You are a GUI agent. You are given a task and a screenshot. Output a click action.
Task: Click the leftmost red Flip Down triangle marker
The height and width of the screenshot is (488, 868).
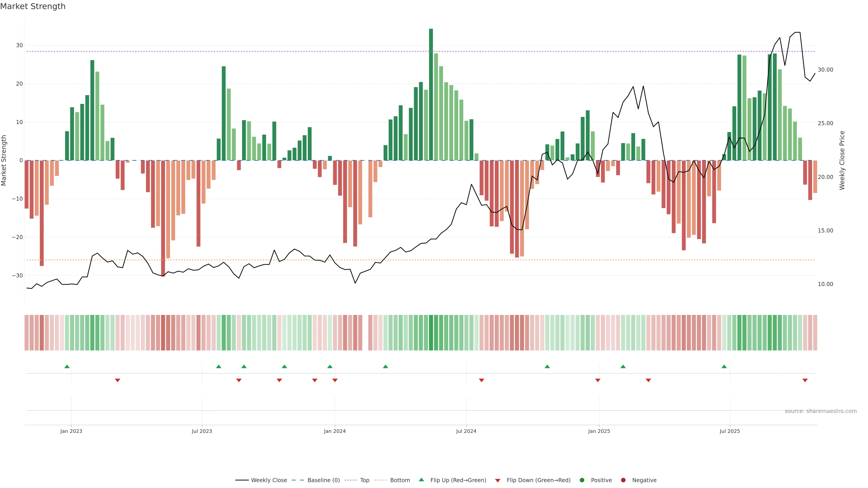(118, 380)
